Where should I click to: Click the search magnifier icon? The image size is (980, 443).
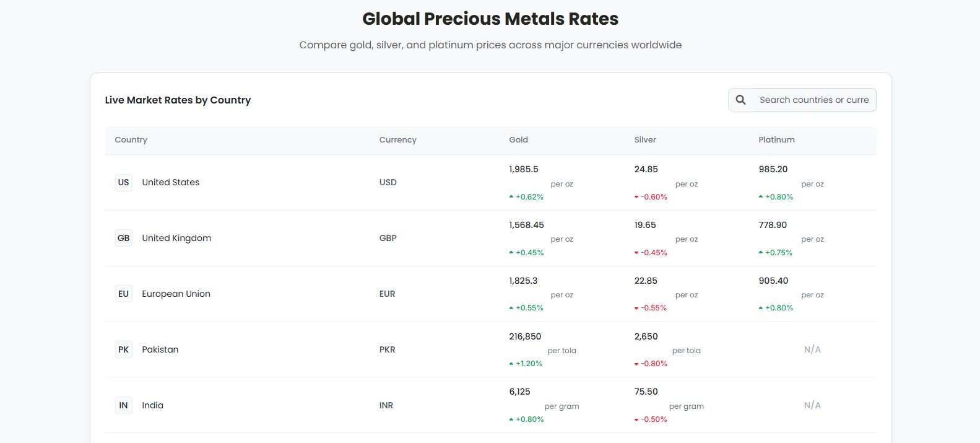click(x=740, y=100)
